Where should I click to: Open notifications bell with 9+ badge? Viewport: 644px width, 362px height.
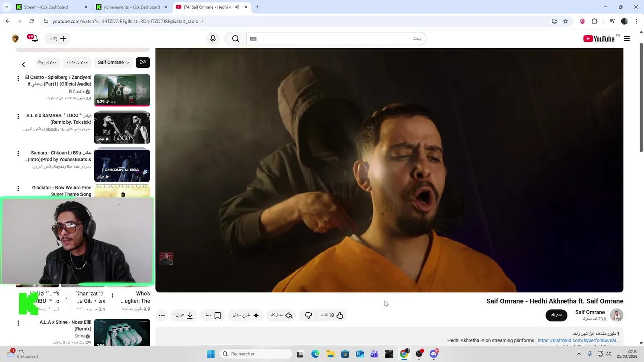pyautogui.click(x=33, y=38)
